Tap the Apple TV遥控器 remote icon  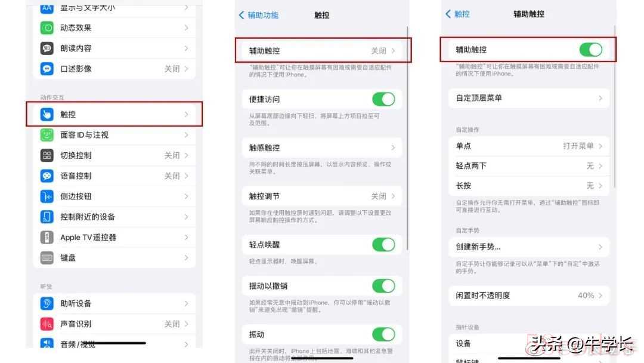[47, 237]
